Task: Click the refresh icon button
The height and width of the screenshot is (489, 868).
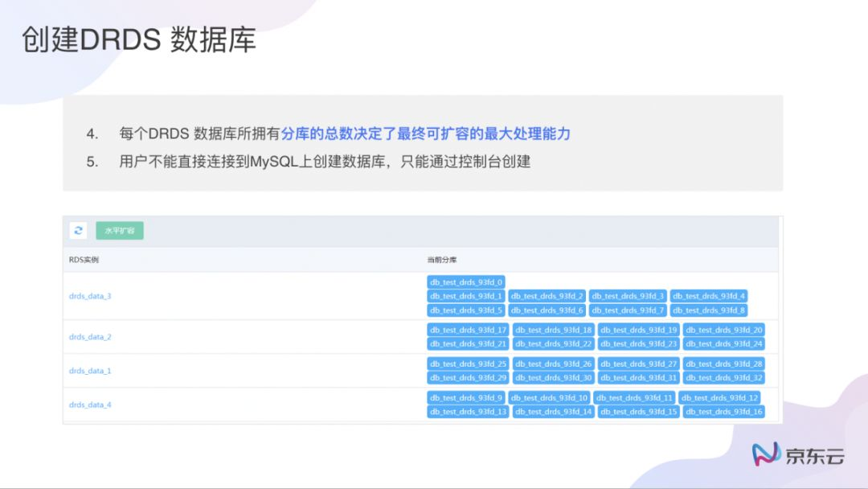Action: point(78,230)
